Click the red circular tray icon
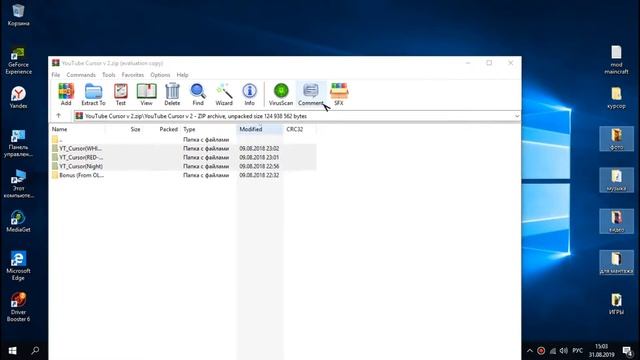 pos(541,351)
